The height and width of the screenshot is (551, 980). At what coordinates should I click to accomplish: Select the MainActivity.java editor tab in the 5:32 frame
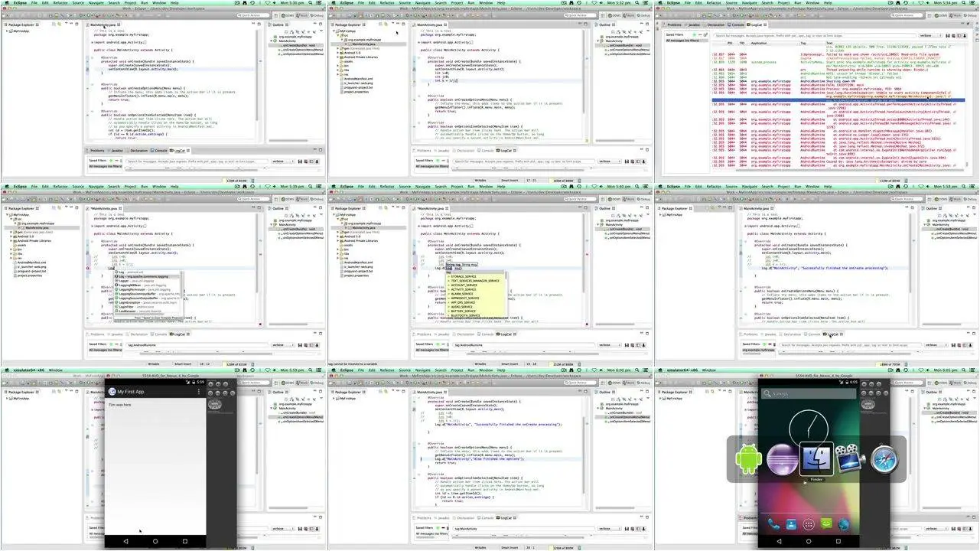coord(430,25)
